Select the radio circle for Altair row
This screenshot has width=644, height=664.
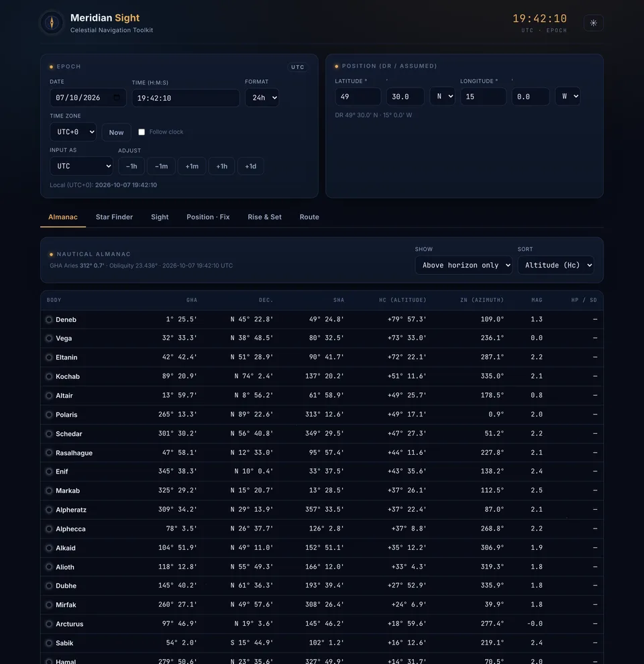tap(49, 396)
